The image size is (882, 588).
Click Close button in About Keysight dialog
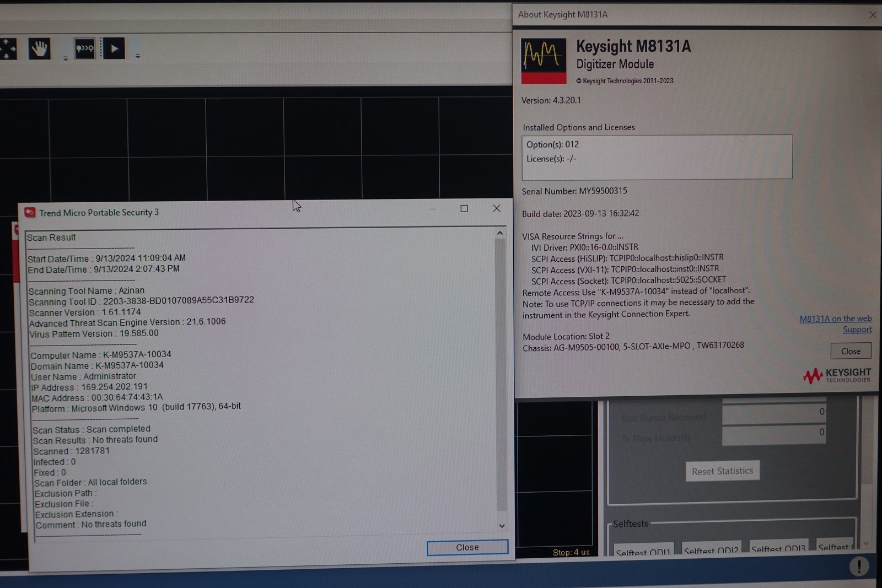pos(851,351)
